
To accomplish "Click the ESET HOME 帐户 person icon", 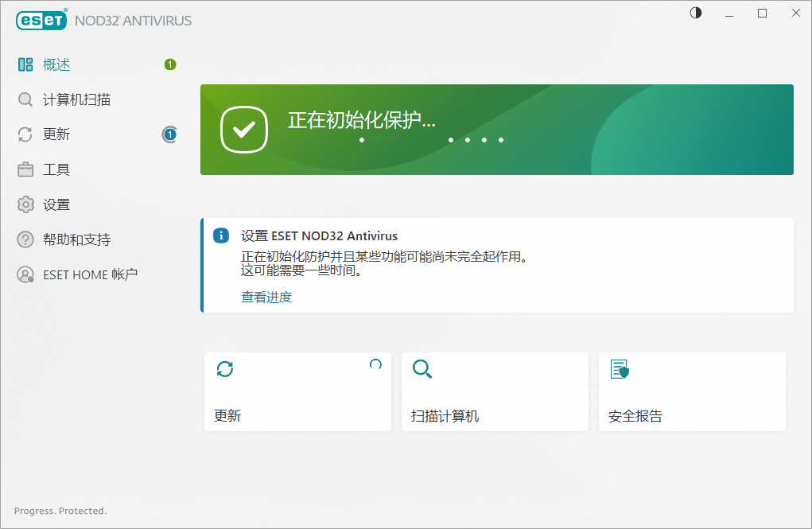I will [x=25, y=274].
